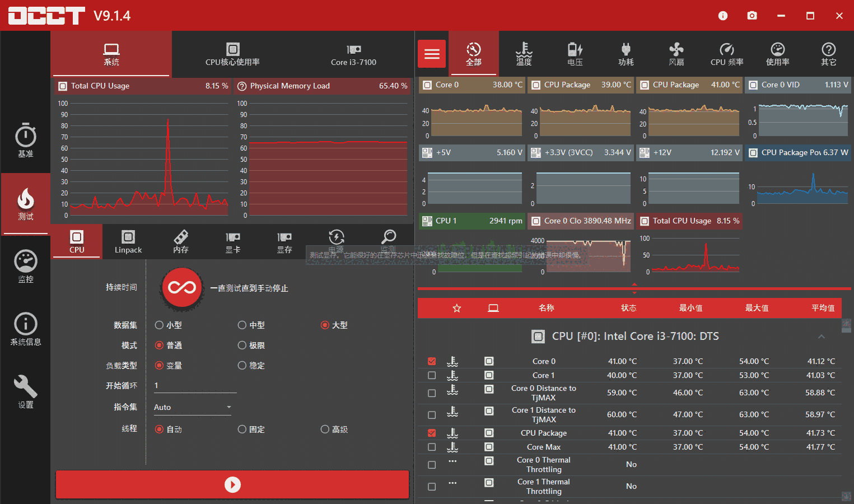
Task: Click the ellipsis icon in Core 0 Thermal Throttling row
Action: 452,461
